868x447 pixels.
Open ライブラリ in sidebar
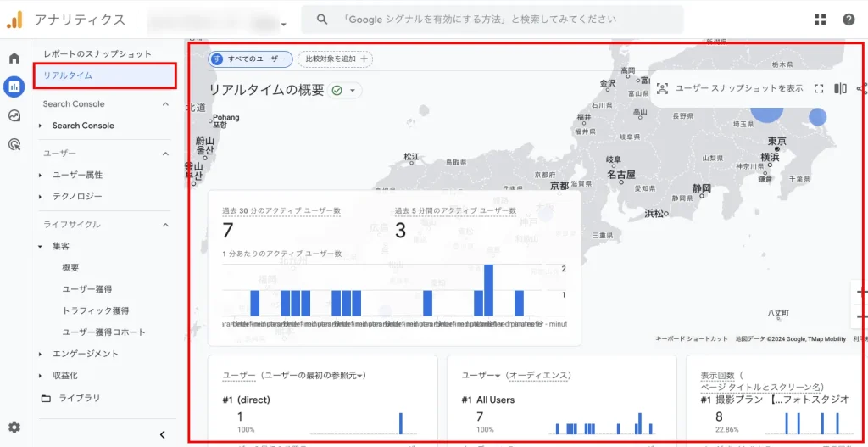pyautogui.click(x=79, y=399)
